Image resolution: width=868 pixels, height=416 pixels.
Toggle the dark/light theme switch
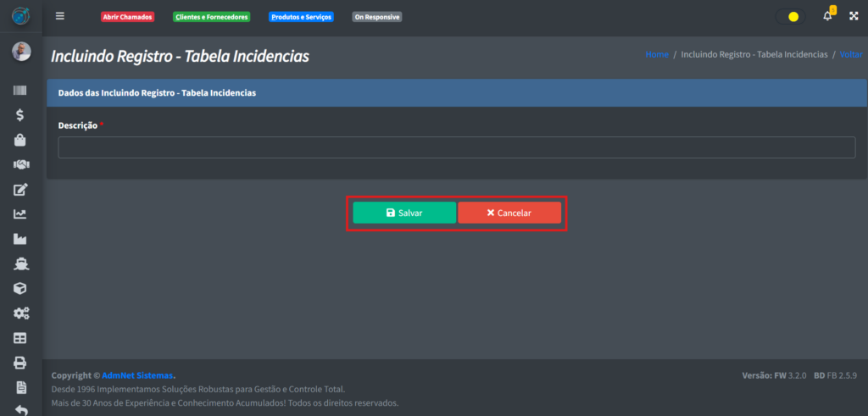coord(790,16)
